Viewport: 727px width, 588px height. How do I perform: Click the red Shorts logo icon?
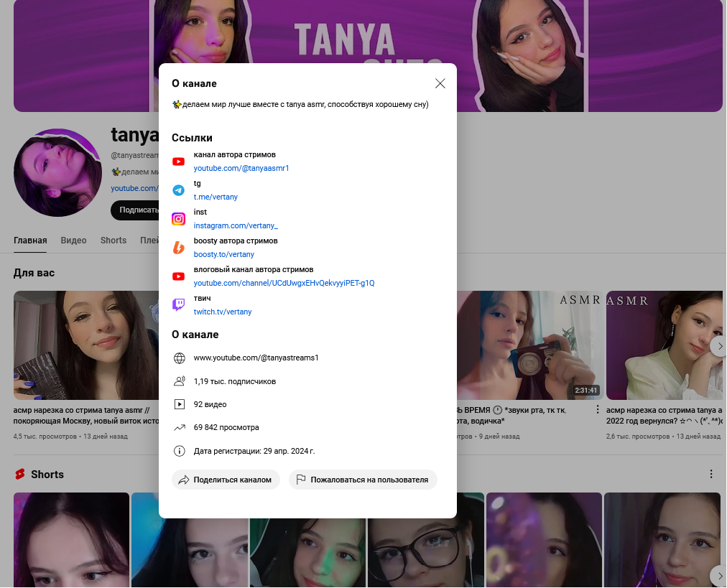(x=19, y=474)
